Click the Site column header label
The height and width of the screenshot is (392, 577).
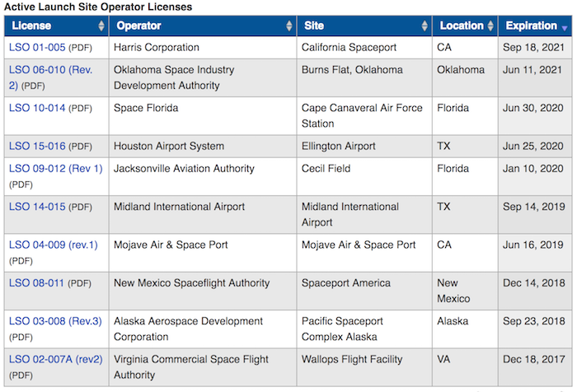[x=314, y=26]
